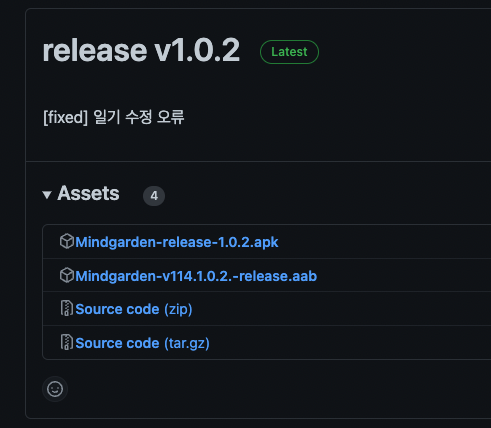Click the green Latest badge
Viewport: 491px width, 428px height.
coord(289,52)
